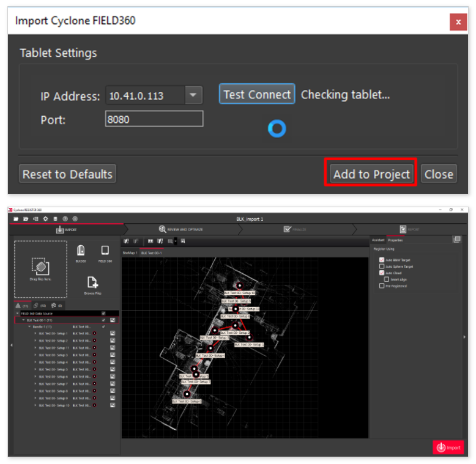Enable the Auto Sphere Target checkbox
Image resolution: width=476 pixels, height=464 pixels.
tap(382, 267)
